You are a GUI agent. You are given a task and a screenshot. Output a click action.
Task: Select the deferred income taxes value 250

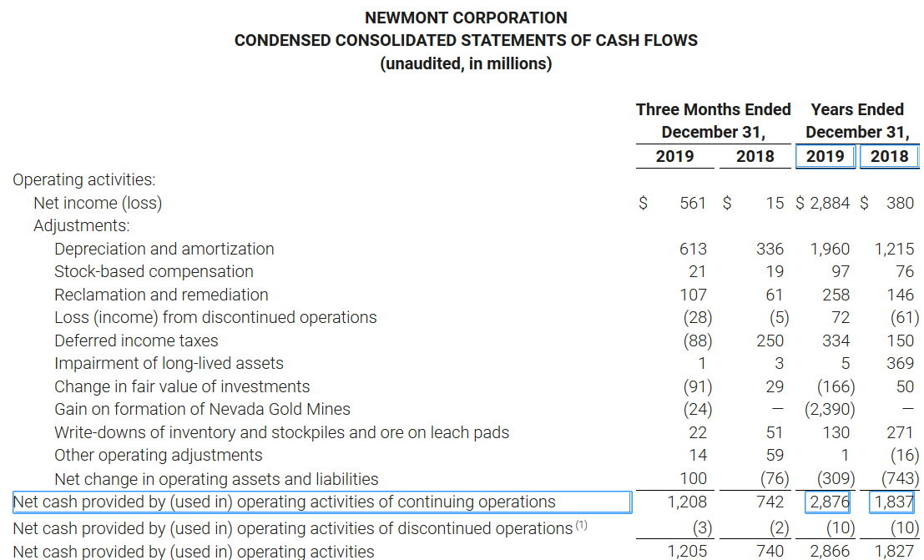(770, 341)
